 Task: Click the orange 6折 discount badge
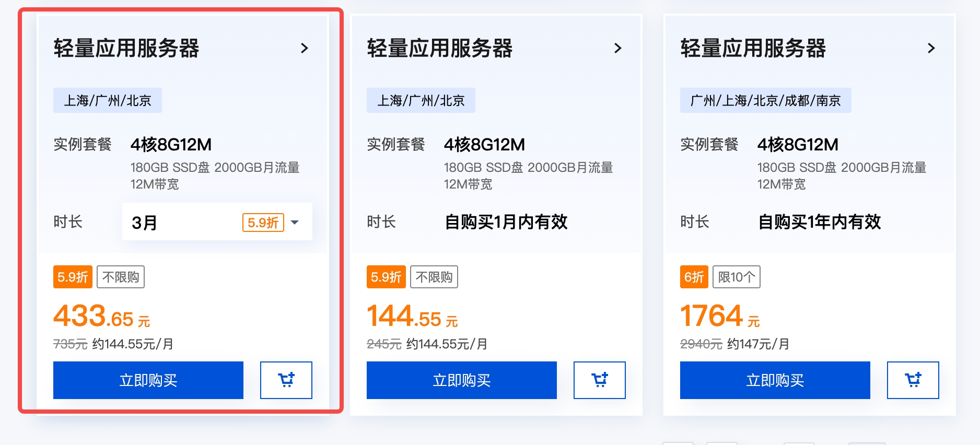click(x=694, y=277)
